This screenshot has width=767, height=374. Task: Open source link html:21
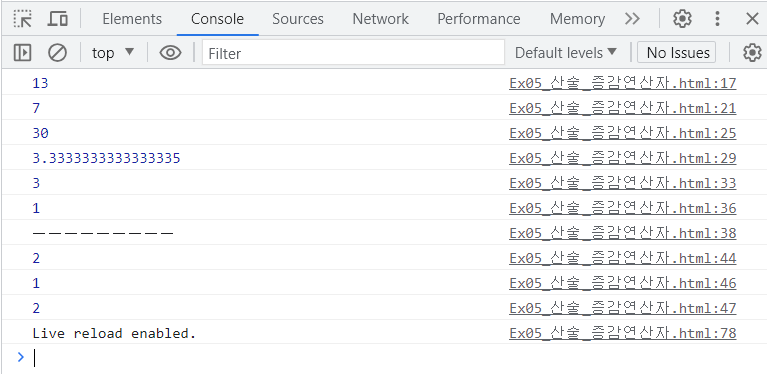[622, 108]
